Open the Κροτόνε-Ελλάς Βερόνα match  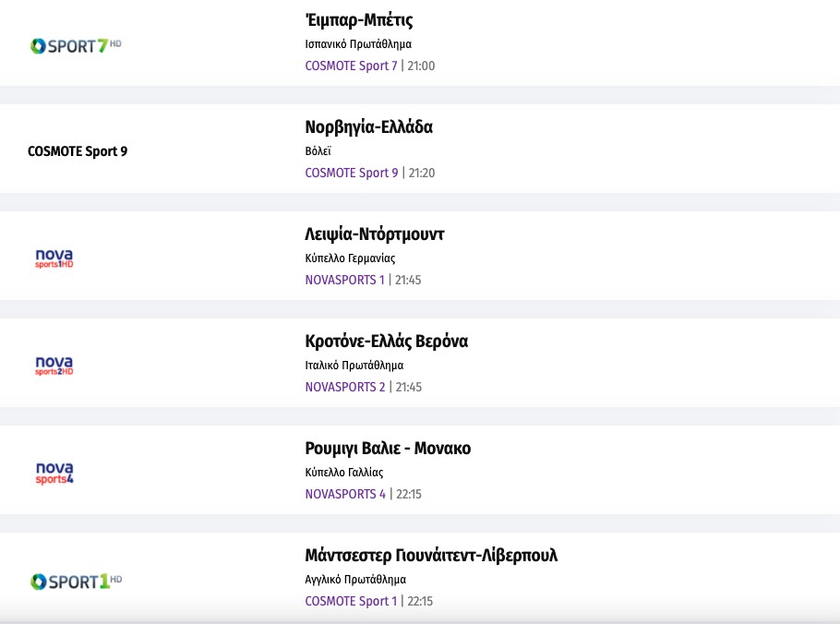pyautogui.click(x=386, y=342)
